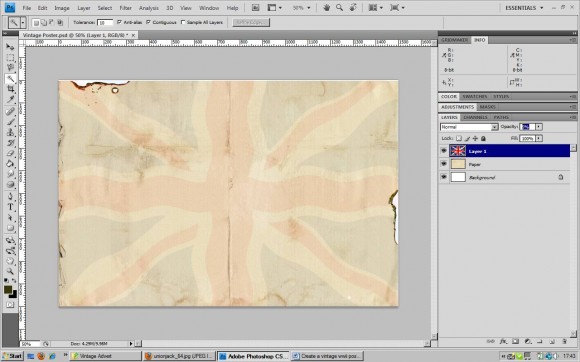Select the Rectangle shape tool

[10, 228]
